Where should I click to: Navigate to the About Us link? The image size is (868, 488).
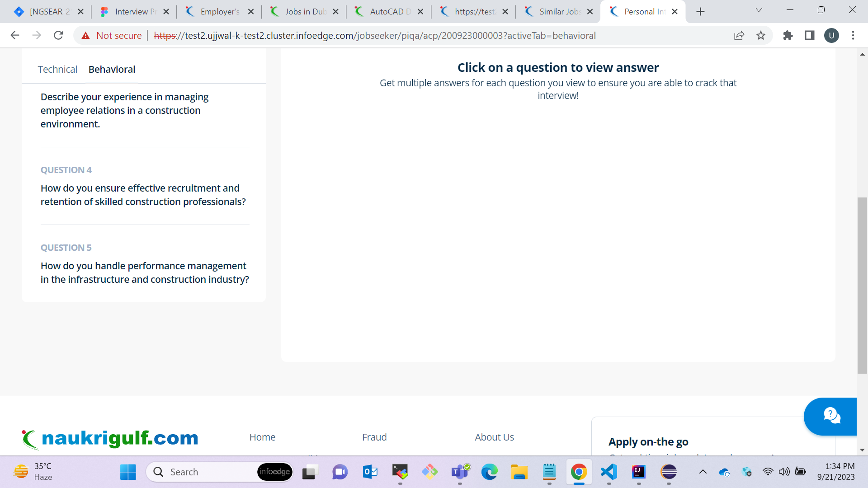tap(494, 437)
